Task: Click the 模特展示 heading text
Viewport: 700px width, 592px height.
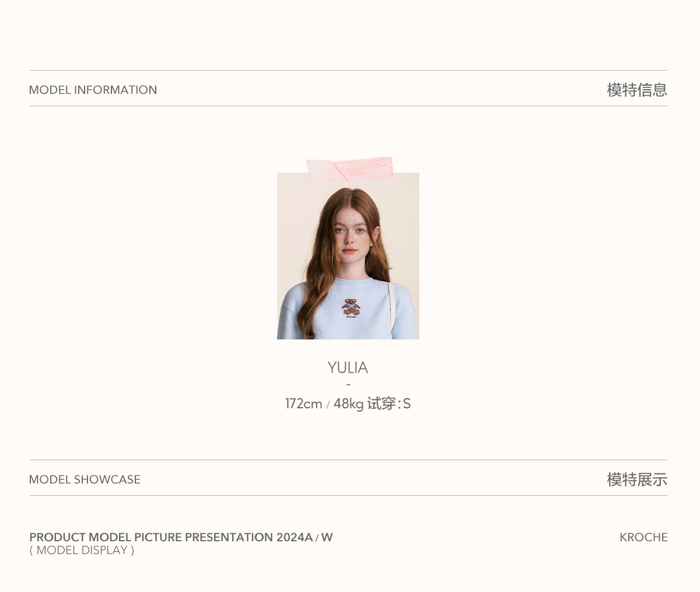Action: pos(637,479)
